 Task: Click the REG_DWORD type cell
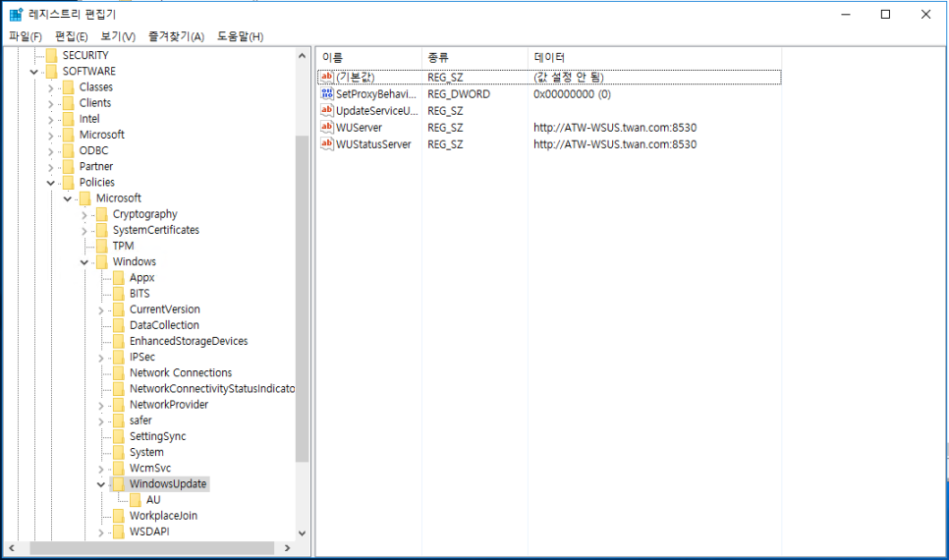pyautogui.click(x=459, y=94)
